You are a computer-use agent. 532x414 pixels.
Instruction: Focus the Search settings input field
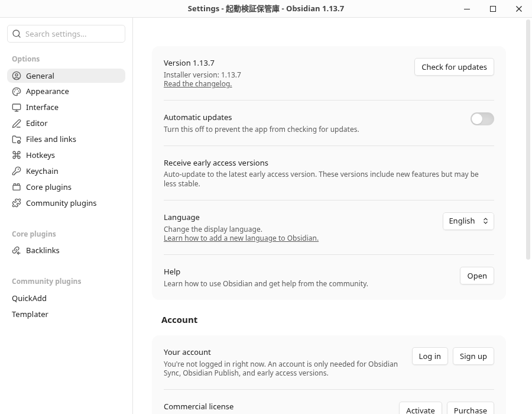[x=66, y=34]
